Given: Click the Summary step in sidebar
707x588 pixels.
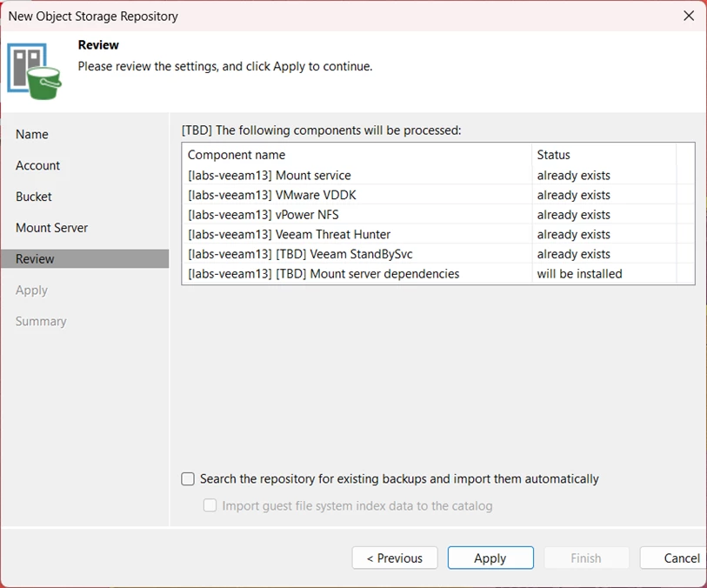Looking at the screenshot, I should [41, 321].
